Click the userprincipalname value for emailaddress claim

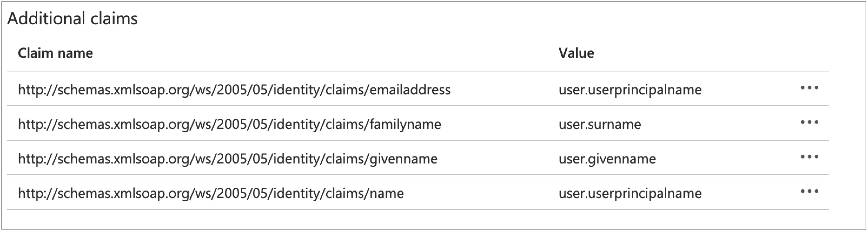(630, 90)
